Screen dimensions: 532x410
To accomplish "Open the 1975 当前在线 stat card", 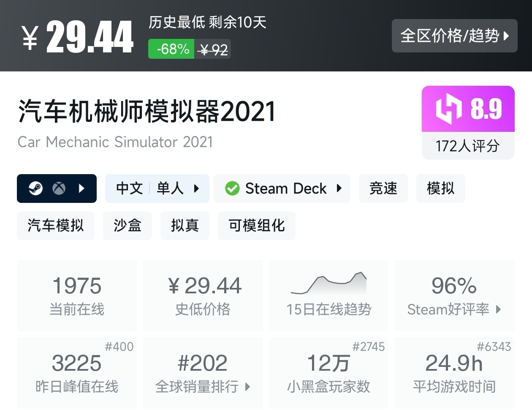I will pos(77,295).
